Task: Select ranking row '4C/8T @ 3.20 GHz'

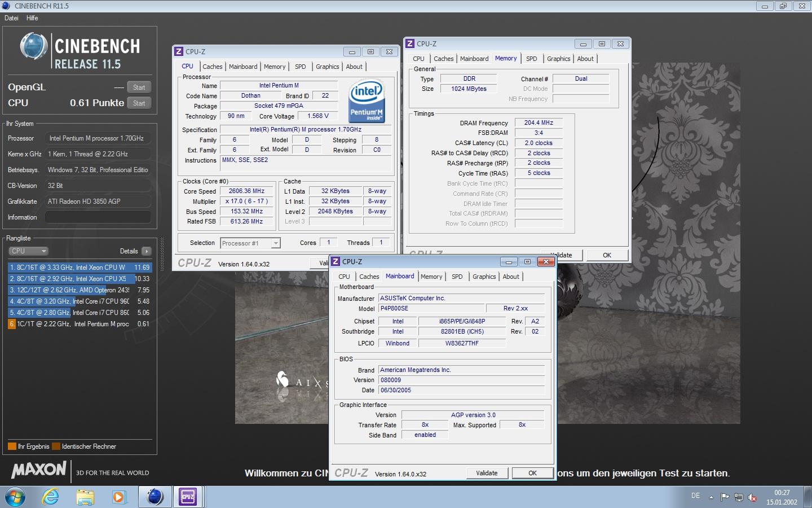Action: (80, 301)
